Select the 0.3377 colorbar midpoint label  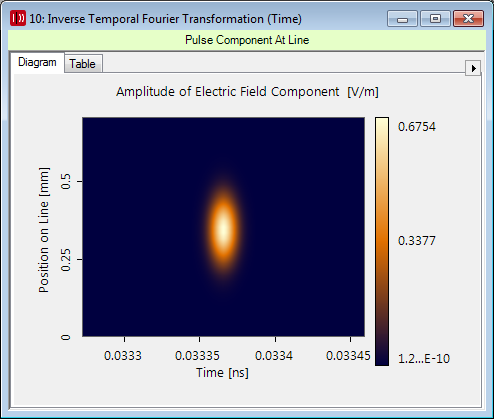[x=417, y=241]
